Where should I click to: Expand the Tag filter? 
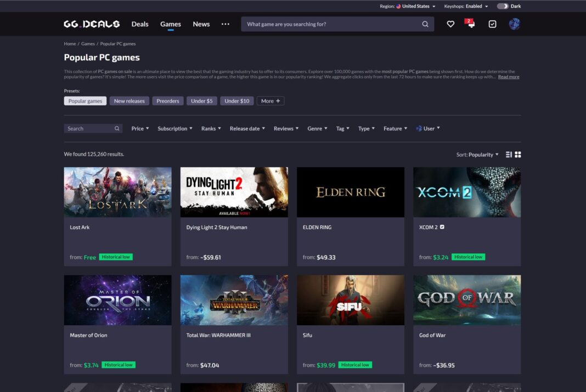[x=343, y=128]
